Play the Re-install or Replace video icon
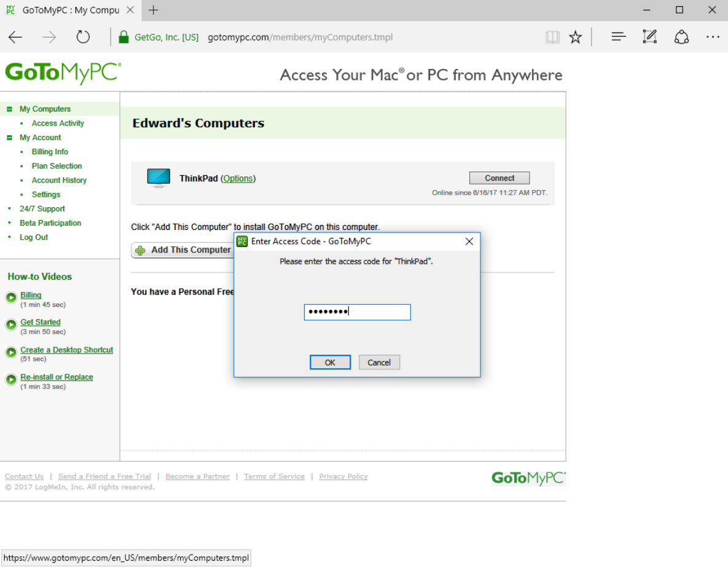Viewport: 728px width, 568px height. (x=11, y=379)
